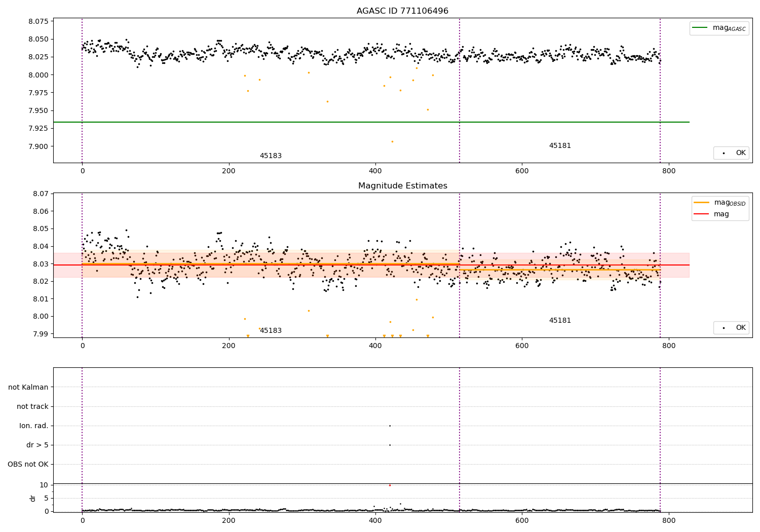760x532 pixels.
Task: Click the orange mag OBSID legend entry
Action: point(719,203)
